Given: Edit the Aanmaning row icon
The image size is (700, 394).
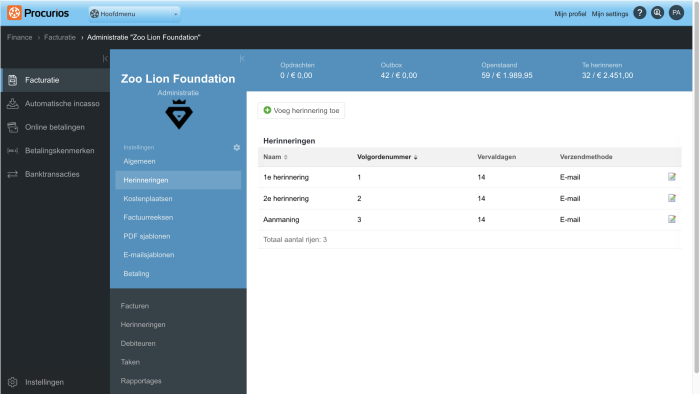Looking at the screenshot, I should pyautogui.click(x=671, y=219).
